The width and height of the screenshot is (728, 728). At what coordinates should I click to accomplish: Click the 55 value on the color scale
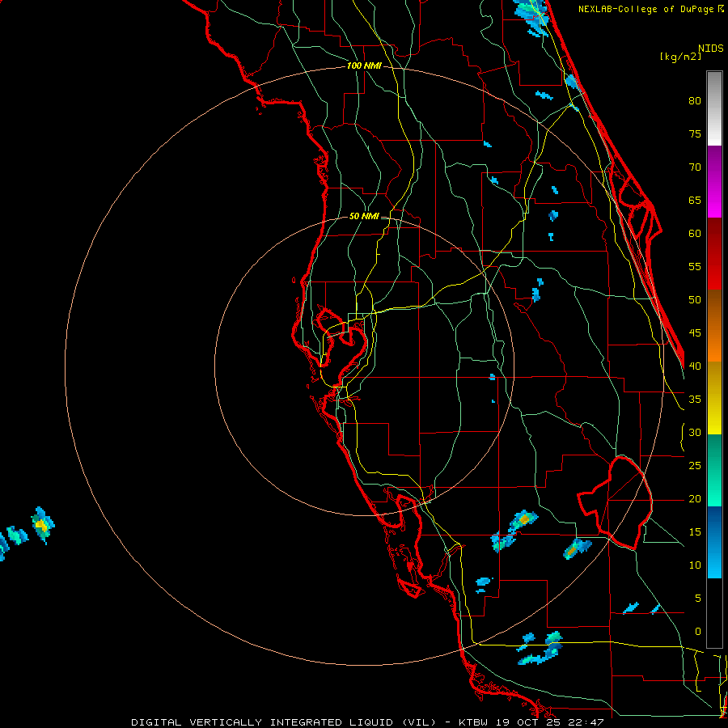695,266
